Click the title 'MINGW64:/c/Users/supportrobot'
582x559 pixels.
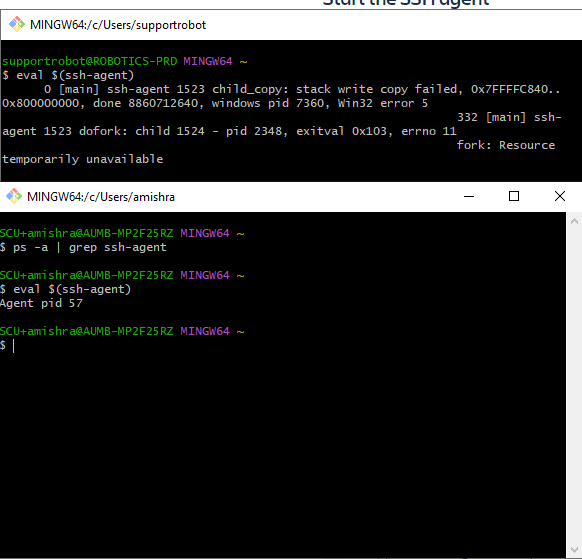click(x=118, y=25)
